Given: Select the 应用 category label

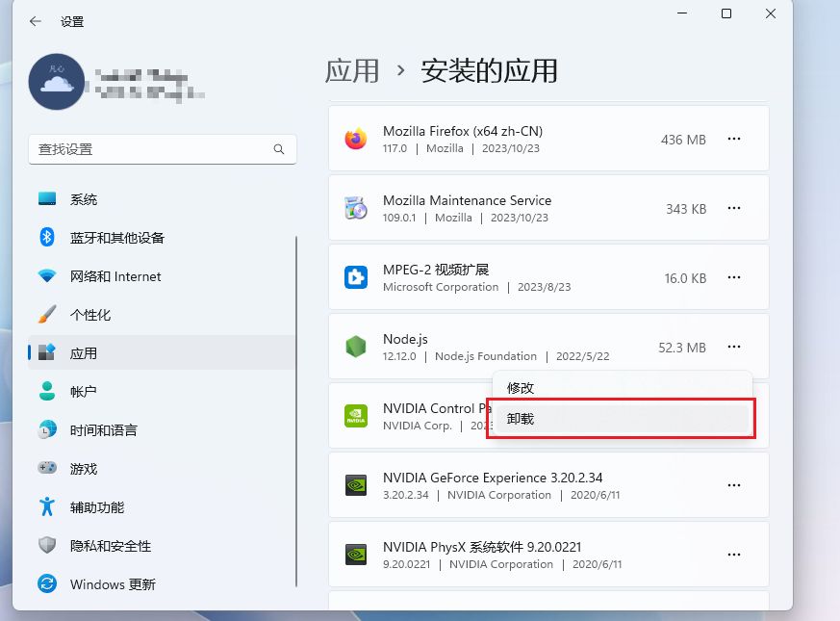Looking at the screenshot, I should point(84,353).
